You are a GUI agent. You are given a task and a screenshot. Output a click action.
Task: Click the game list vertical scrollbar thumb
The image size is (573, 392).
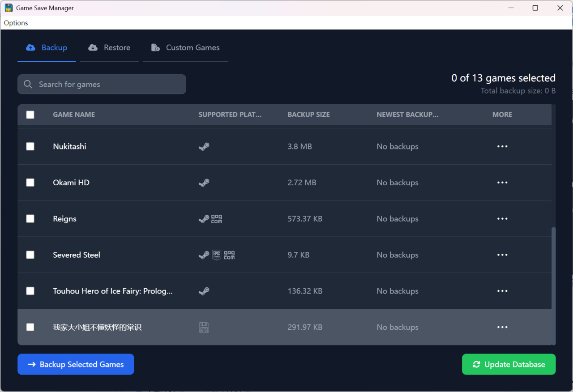[554, 286]
